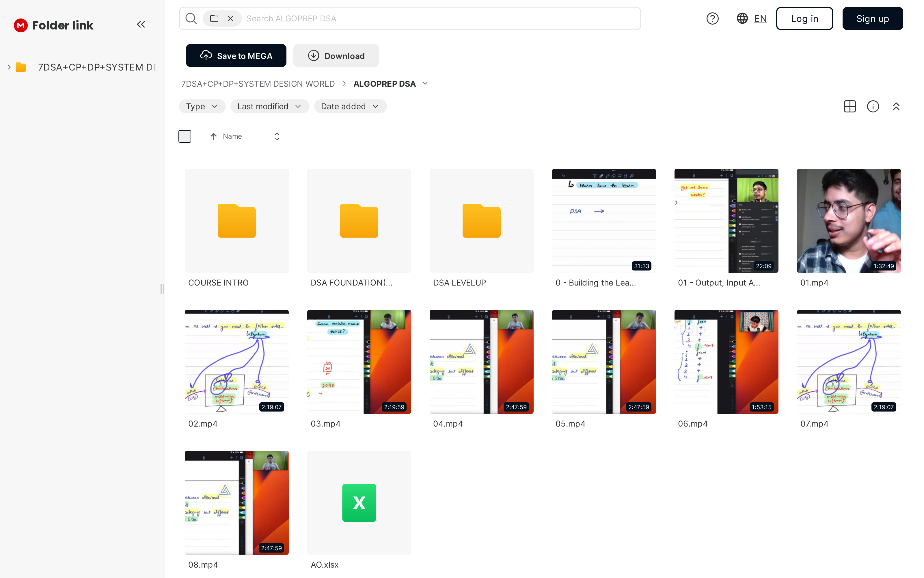Click the COURSE INTRO folder name
The width and height of the screenshot is (924, 578).
(218, 283)
